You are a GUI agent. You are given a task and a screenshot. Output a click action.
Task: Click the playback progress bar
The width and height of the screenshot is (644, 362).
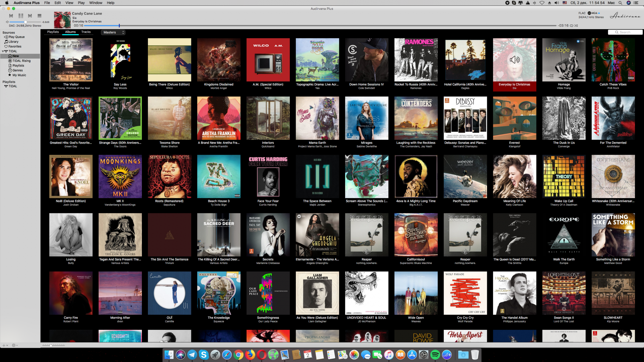(320, 26)
